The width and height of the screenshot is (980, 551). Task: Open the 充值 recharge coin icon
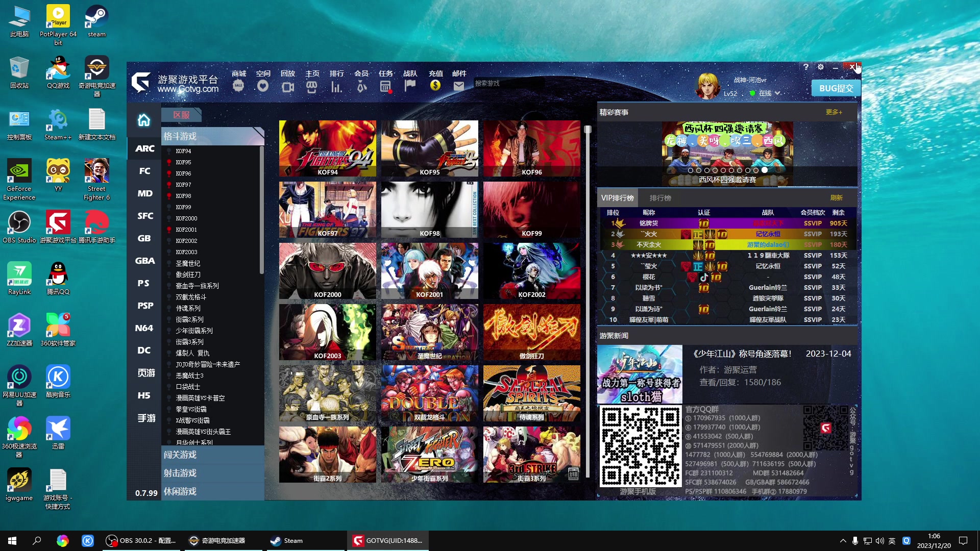435,85
